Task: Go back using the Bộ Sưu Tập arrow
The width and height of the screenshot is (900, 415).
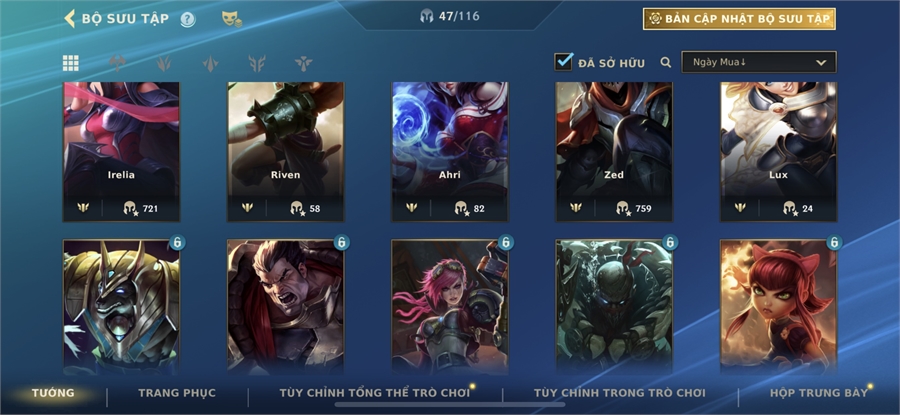Action: click(69, 18)
